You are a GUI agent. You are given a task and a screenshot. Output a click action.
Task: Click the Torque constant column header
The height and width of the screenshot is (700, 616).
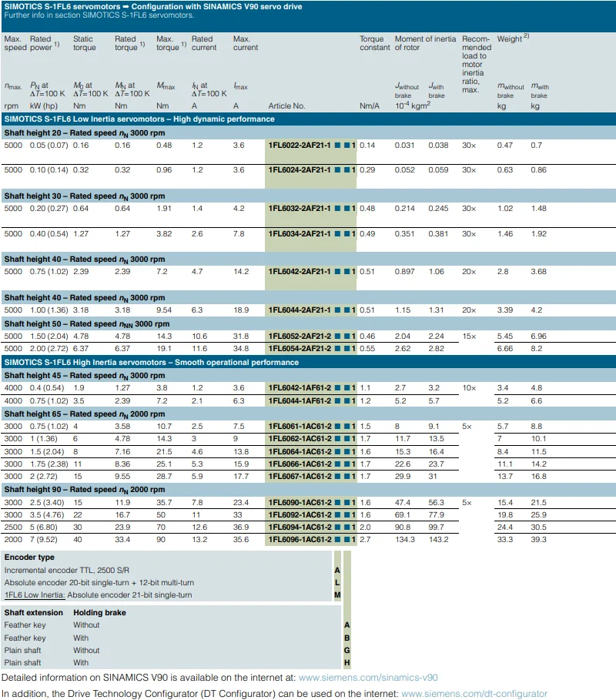pyautogui.click(x=375, y=43)
